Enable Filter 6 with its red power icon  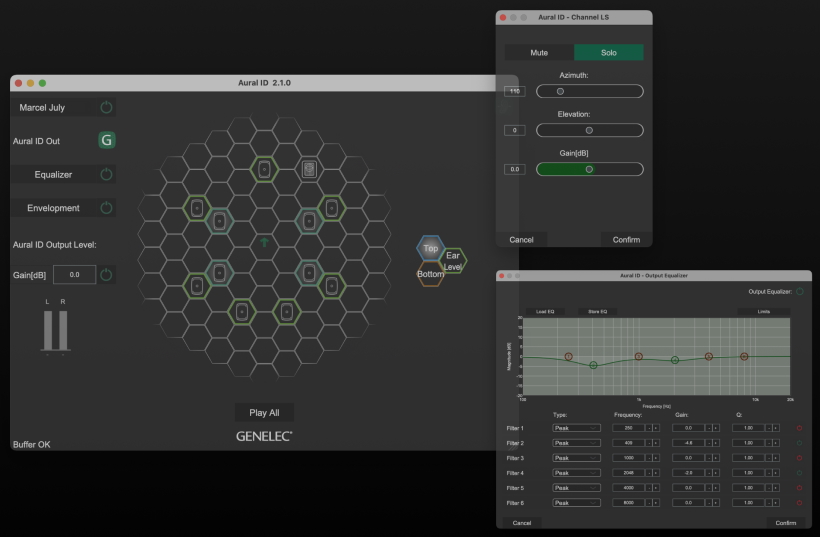tap(799, 503)
